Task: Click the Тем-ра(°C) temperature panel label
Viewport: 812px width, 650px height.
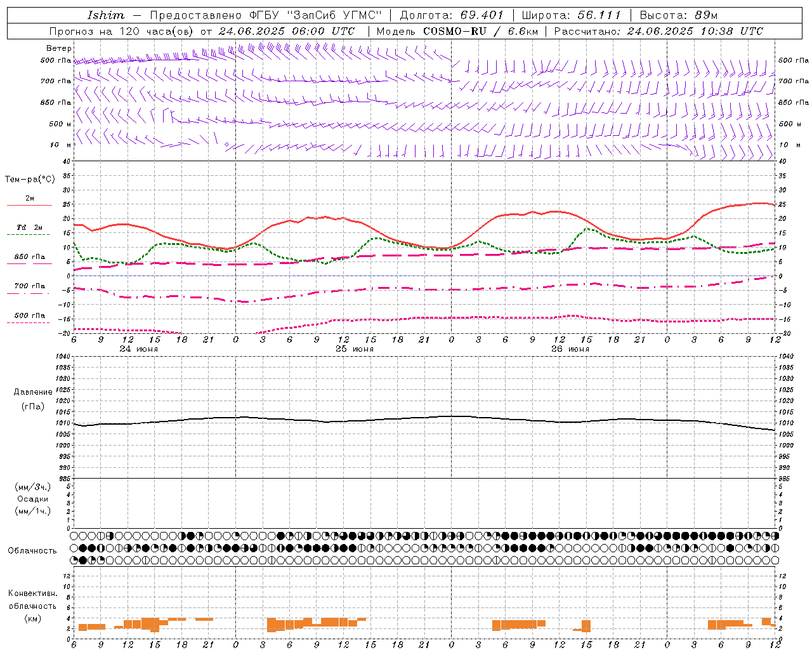Action: (30, 180)
